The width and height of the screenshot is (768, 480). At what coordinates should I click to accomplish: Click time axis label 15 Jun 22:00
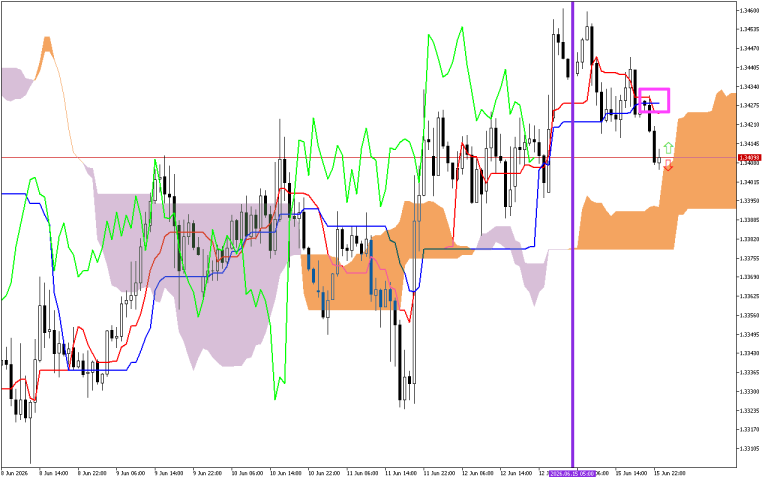coord(670,474)
